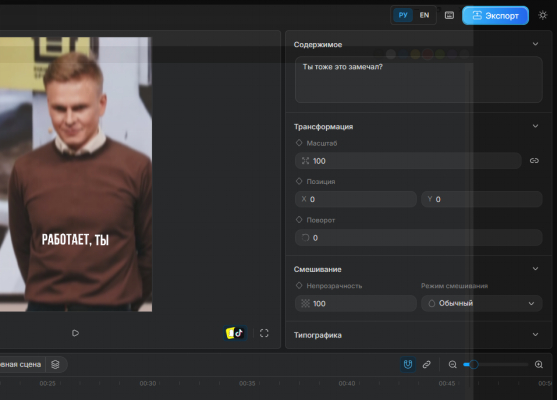Open the keyboard shortcuts icon
The width and height of the screenshot is (557, 400).
449,15
